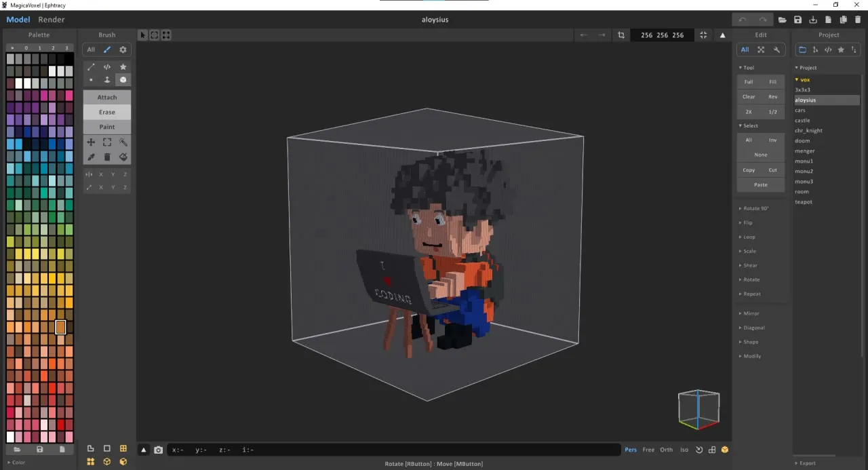Switch viewport to Orth projection

pos(666,450)
